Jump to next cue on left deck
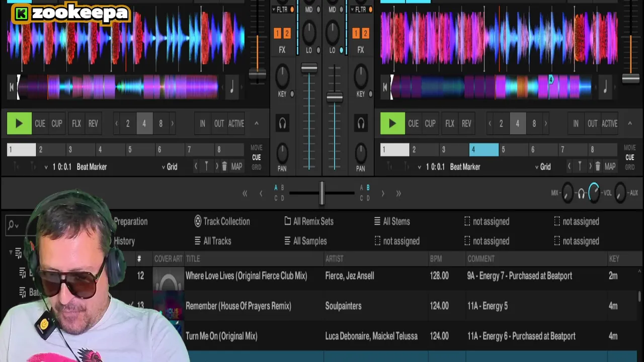The width and height of the screenshot is (644, 362). 217,166
